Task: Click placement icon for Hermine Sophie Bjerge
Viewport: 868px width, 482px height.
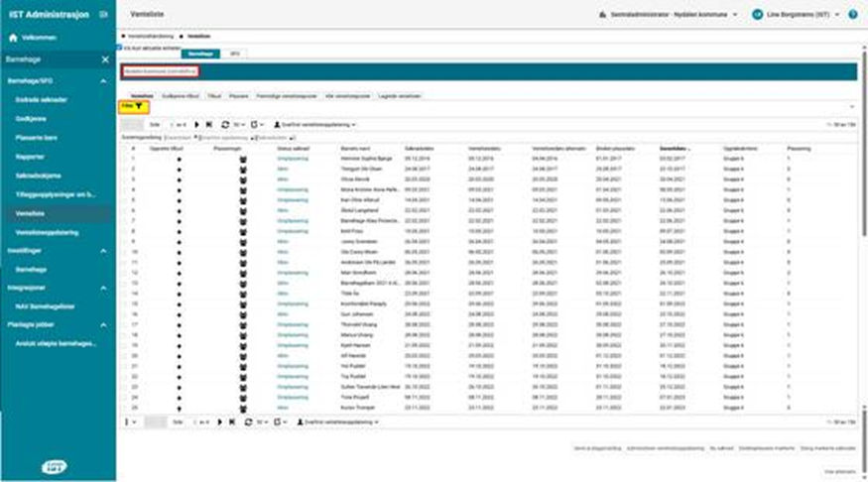Action: 242,158
